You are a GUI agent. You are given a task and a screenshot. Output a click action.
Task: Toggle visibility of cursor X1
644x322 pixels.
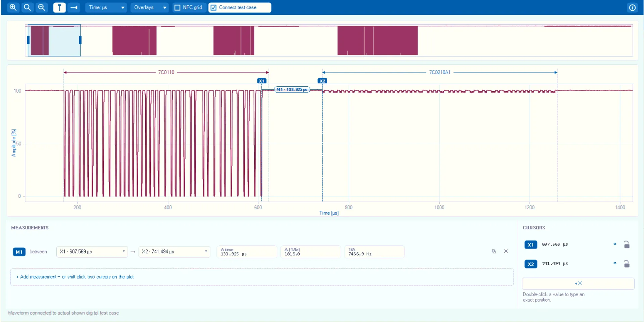[615, 244]
